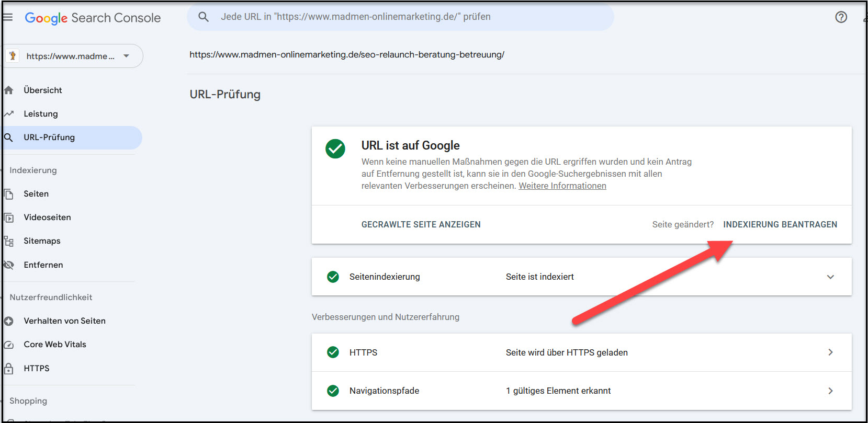Open the hamburger main menu
The height and width of the screenshot is (423, 868).
coord(7,17)
